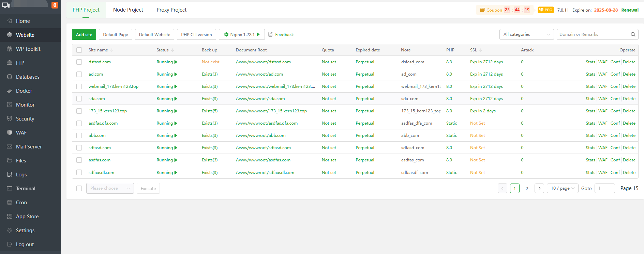Image resolution: width=644 pixels, height=254 pixels.
Task: Click the Coupon countdown banner
Action: pos(505,10)
